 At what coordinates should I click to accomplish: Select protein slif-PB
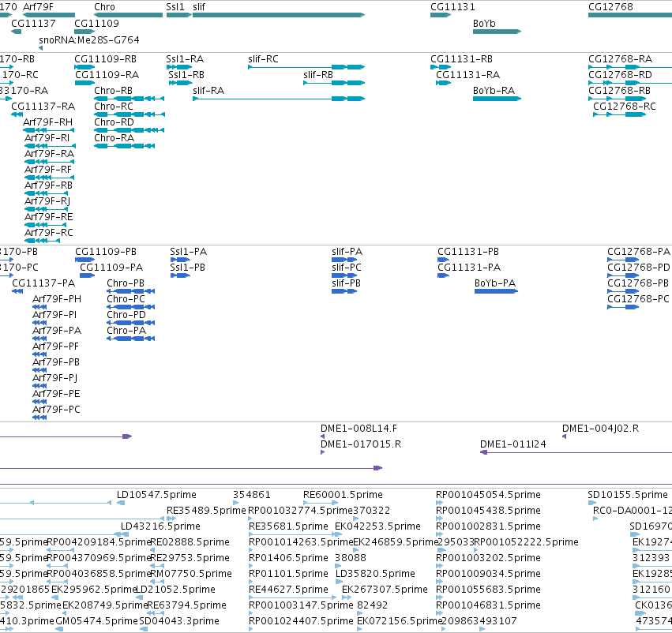[347, 283]
